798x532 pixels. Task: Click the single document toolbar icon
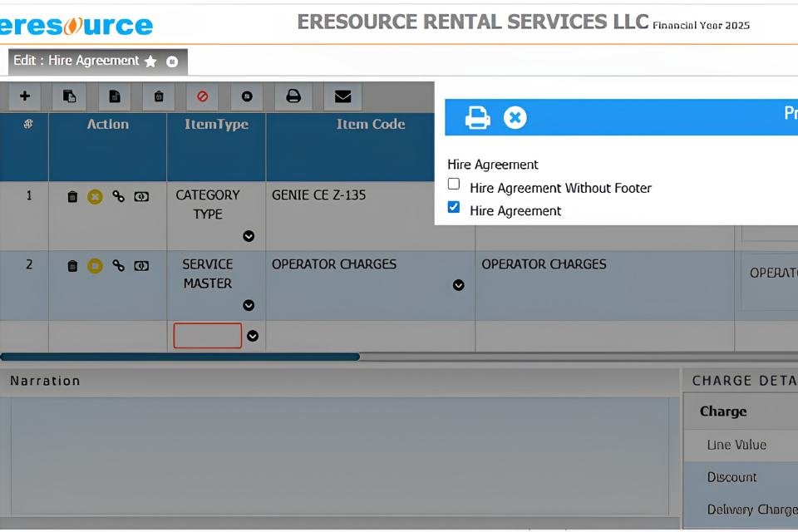click(x=115, y=96)
